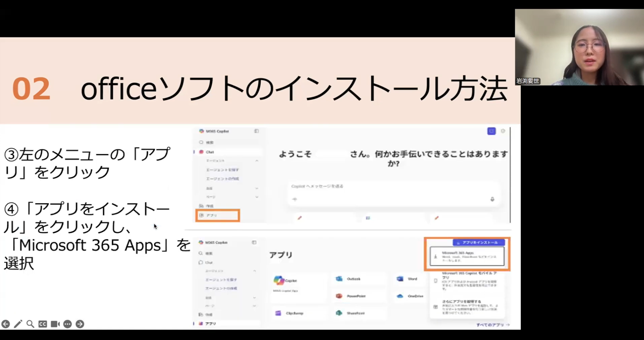Click the Word app icon
The height and width of the screenshot is (340, 644).
coord(400,279)
